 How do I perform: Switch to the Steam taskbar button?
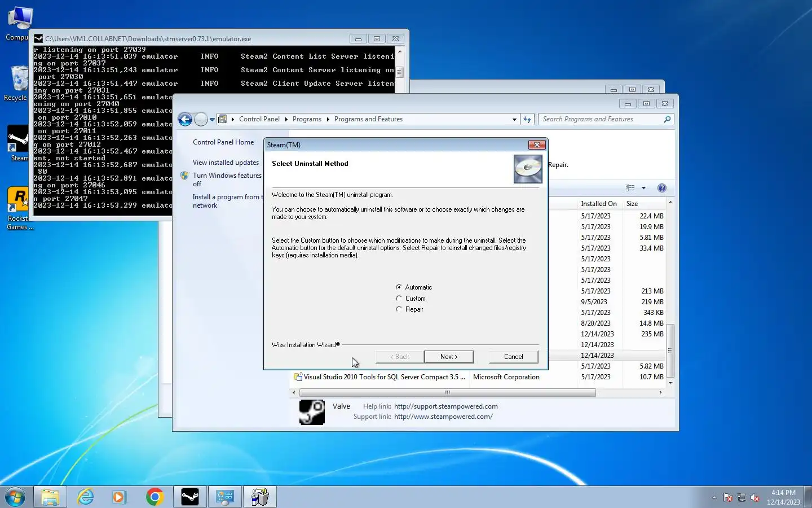point(190,497)
